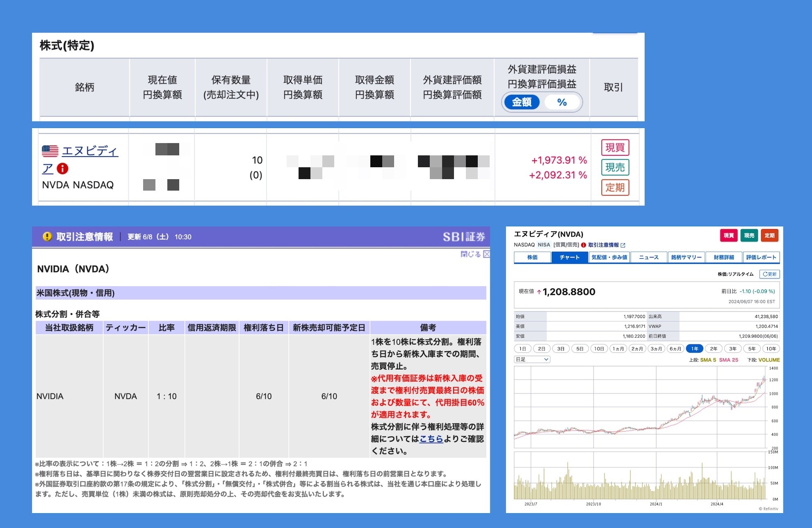
Task: Click the red info icon before 取引注意情報 link
Action: (x=584, y=245)
